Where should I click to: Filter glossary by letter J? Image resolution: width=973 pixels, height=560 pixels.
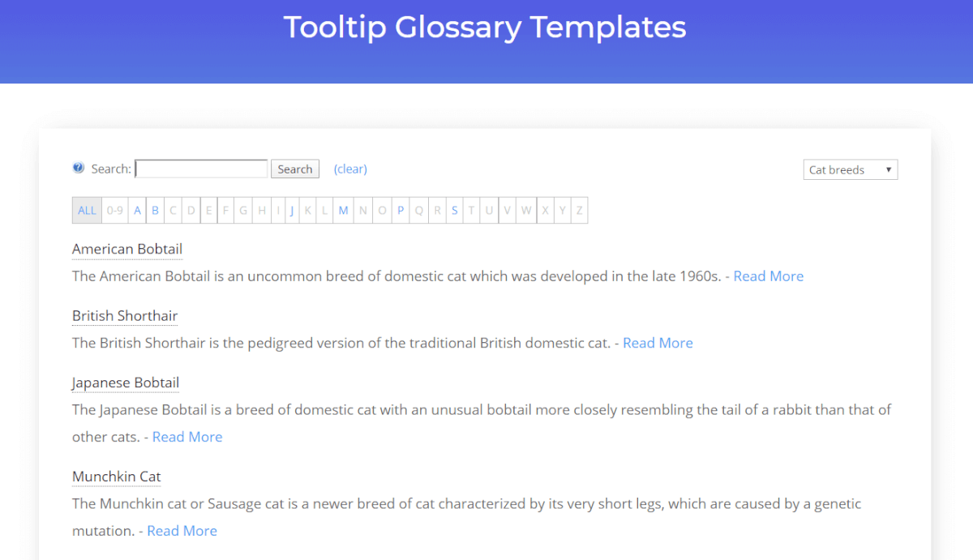coord(292,211)
